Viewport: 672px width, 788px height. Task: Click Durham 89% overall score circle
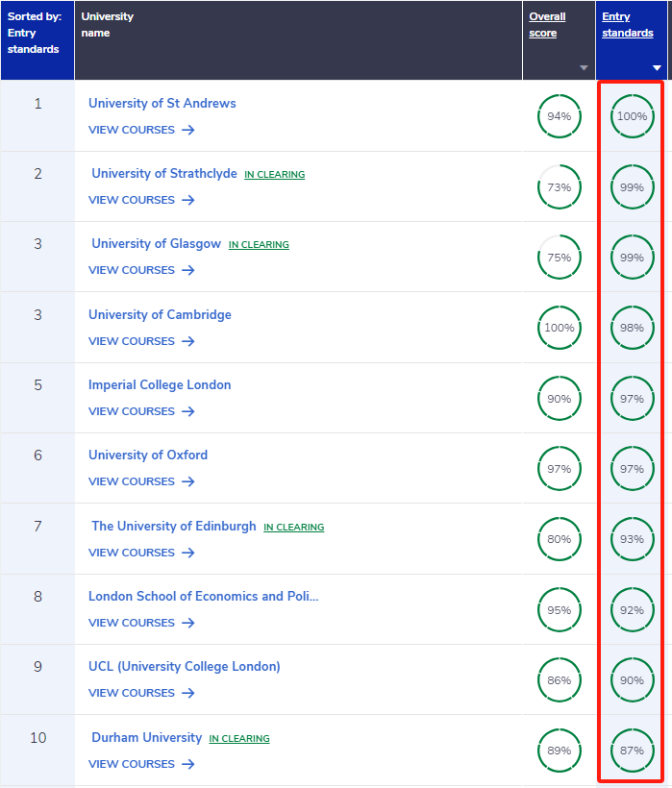point(560,751)
